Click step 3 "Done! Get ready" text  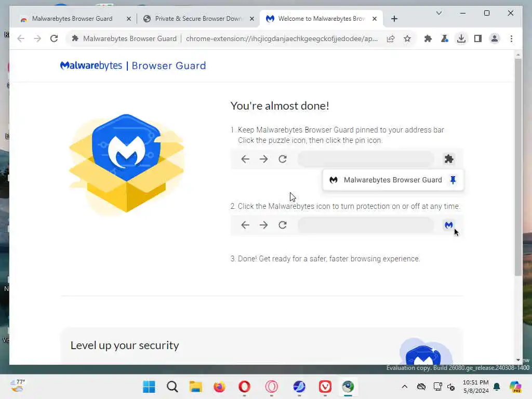[325, 259]
